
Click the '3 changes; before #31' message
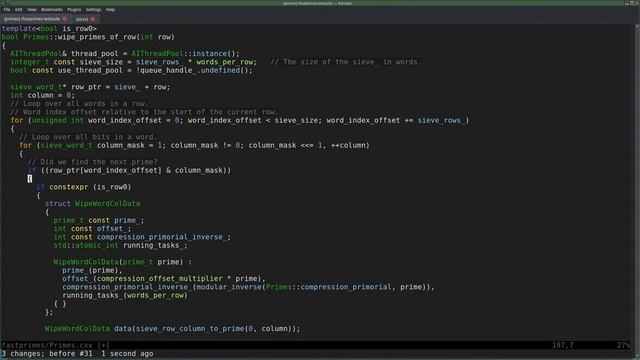tap(47, 354)
